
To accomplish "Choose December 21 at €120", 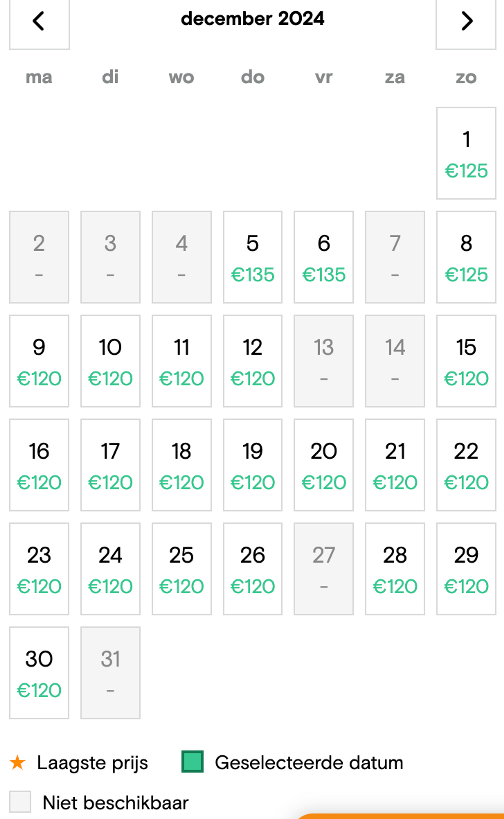I will [395, 465].
